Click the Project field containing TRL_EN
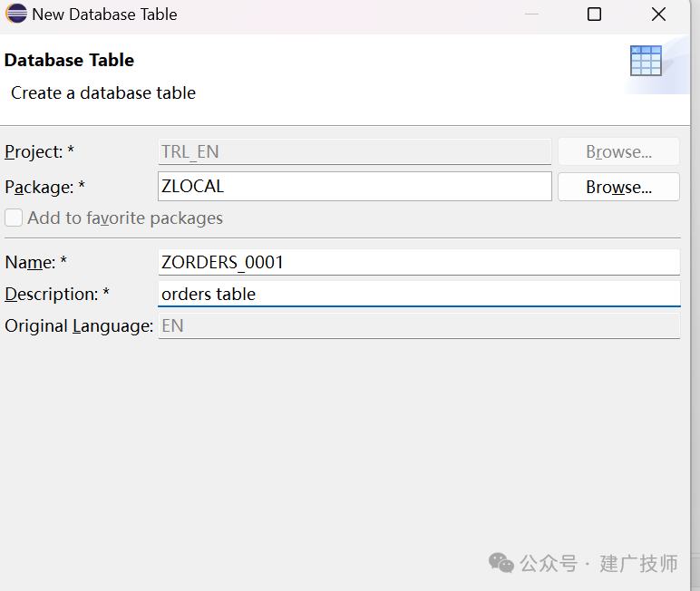700x591 pixels. point(355,151)
